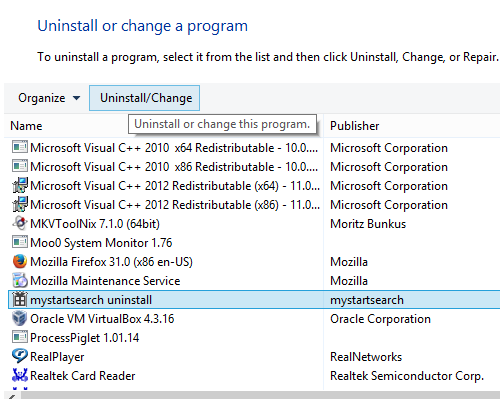
Task: Select the Realtek Card Reader crab icon
Action: tap(20, 375)
